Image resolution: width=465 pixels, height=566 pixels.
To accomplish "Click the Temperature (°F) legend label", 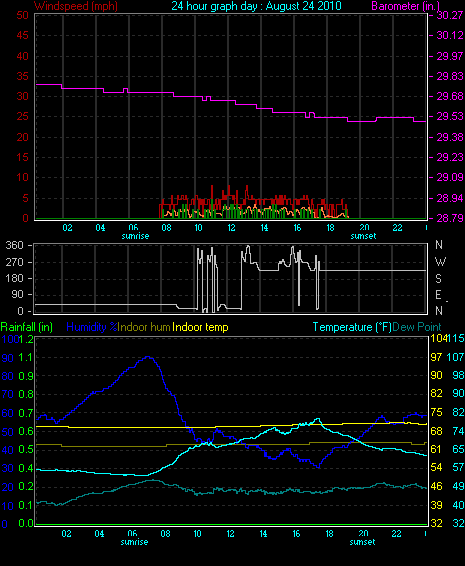I will click(x=352, y=327).
